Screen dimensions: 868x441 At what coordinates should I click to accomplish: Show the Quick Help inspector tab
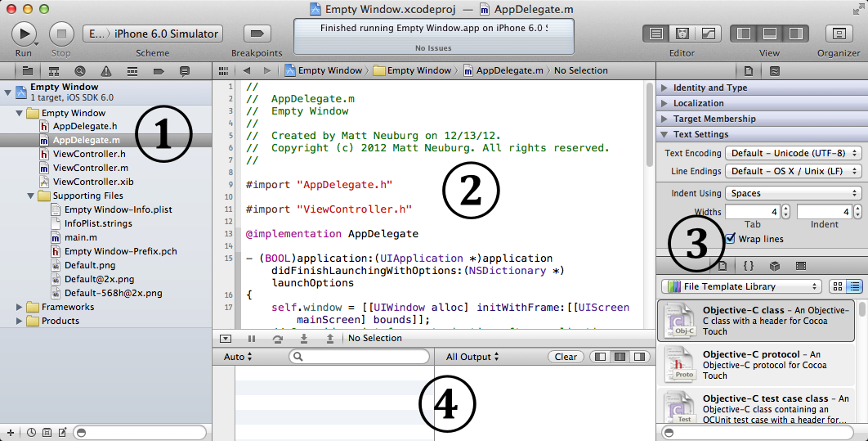tap(775, 71)
